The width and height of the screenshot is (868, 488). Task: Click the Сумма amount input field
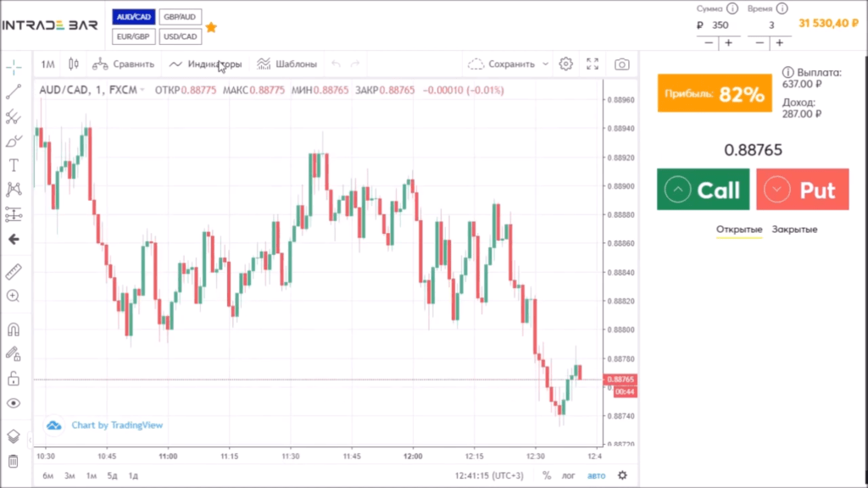(x=720, y=25)
